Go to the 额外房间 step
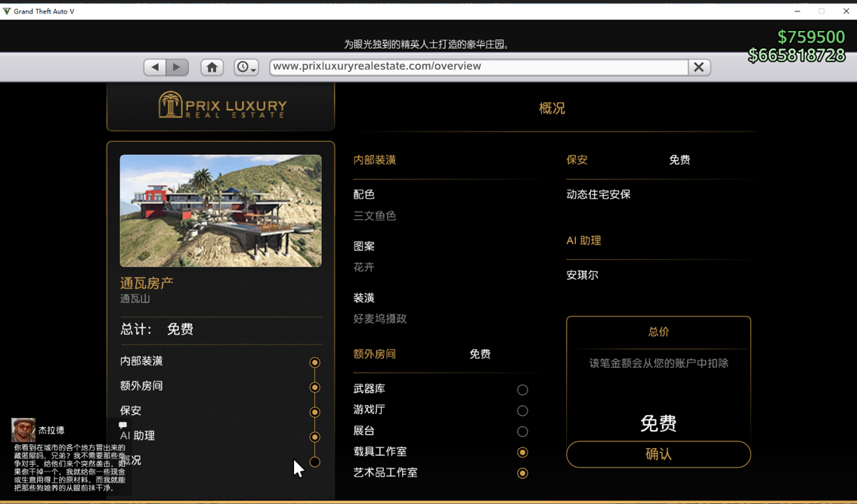 (141, 386)
